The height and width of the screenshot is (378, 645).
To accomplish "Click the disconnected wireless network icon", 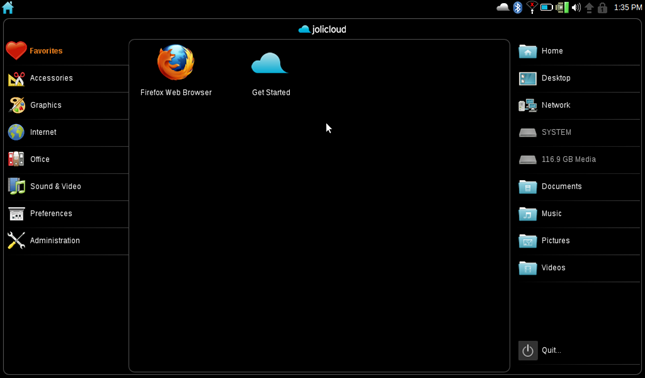I will (x=531, y=7).
